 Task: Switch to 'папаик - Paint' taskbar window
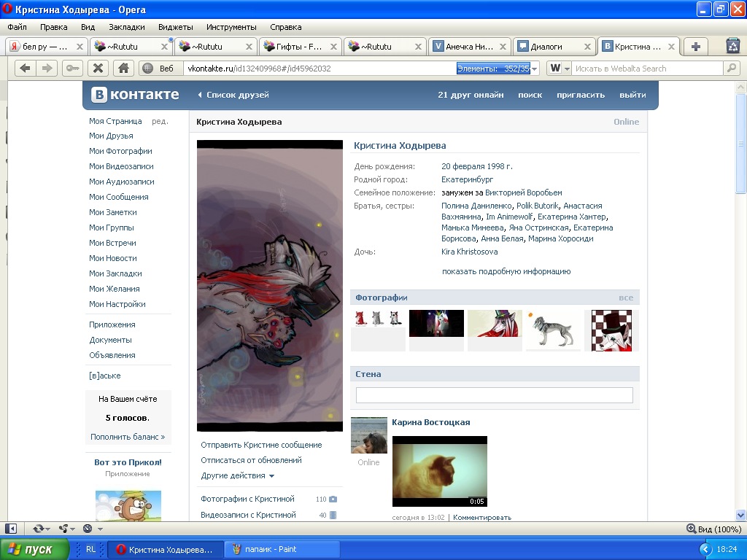pyautogui.click(x=284, y=550)
